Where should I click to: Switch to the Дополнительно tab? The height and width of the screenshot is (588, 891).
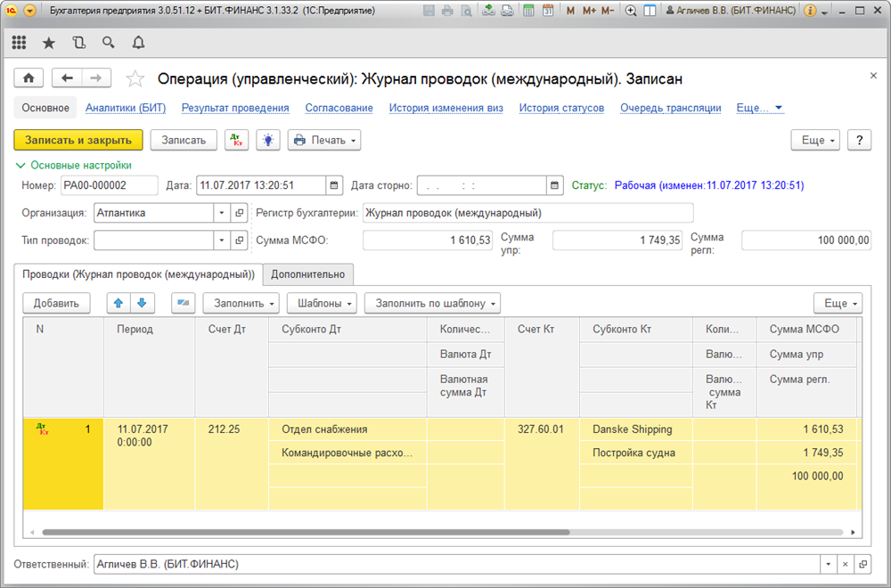click(307, 274)
